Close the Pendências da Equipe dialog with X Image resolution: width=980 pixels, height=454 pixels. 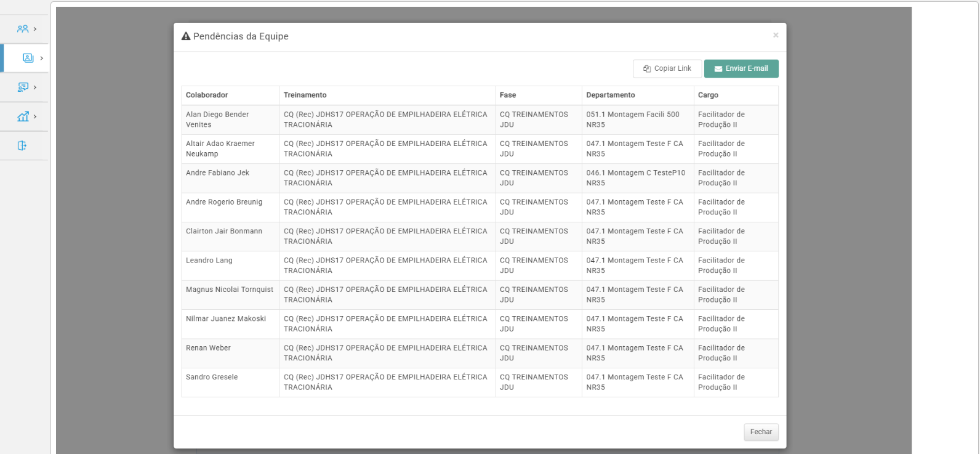click(x=776, y=35)
